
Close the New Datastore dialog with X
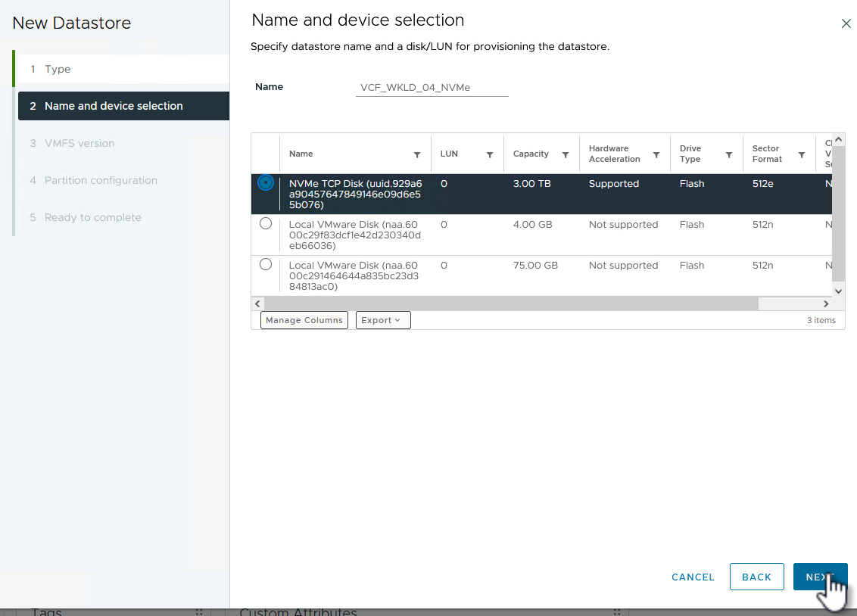[x=846, y=24]
